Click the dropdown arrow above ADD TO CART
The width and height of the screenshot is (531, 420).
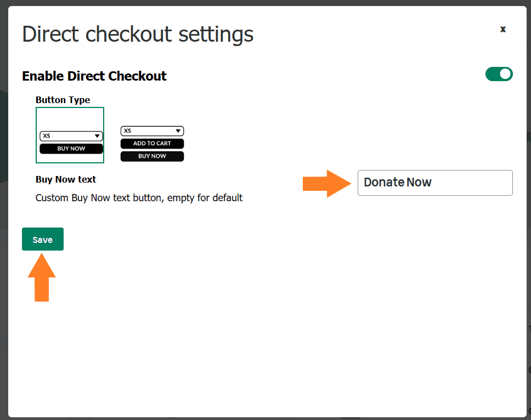pyautogui.click(x=178, y=131)
